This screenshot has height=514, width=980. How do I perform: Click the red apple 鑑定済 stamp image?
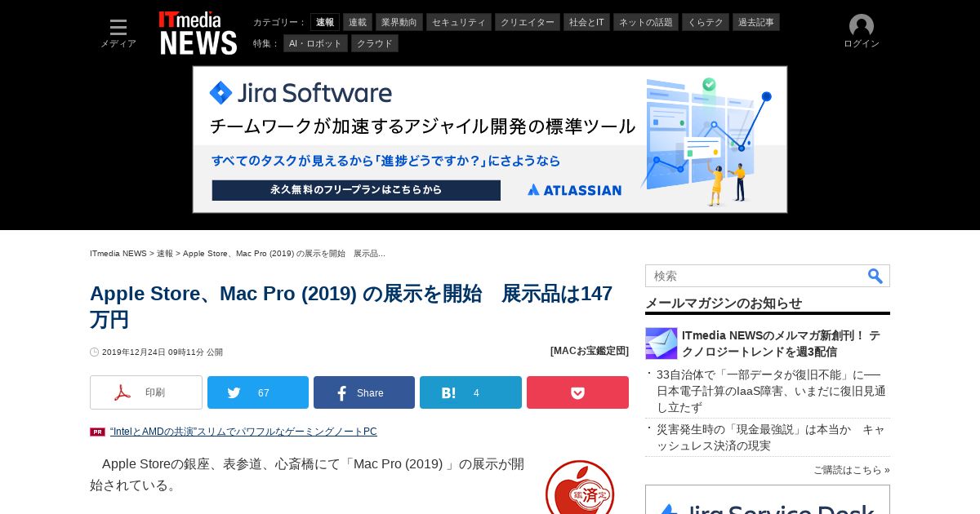click(x=580, y=487)
